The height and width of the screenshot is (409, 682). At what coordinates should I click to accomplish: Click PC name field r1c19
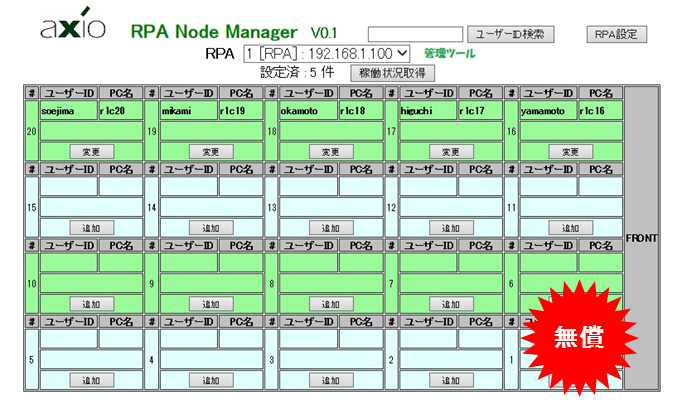tap(241, 111)
